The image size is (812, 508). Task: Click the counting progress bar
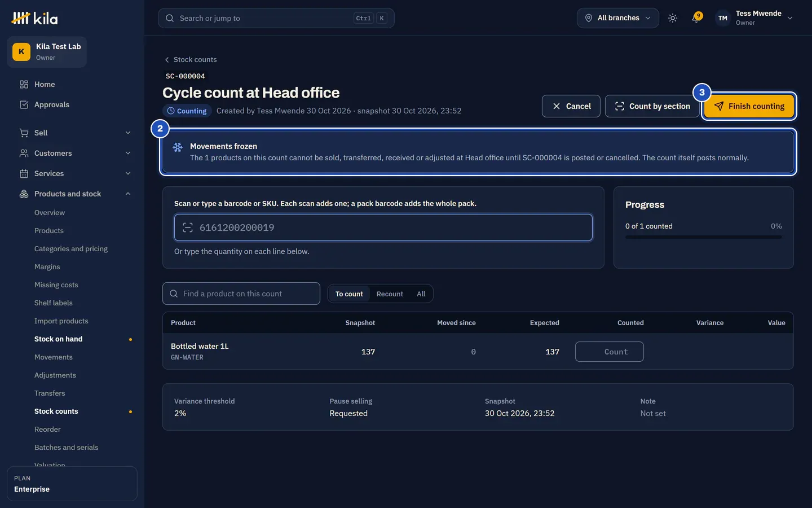click(x=704, y=237)
